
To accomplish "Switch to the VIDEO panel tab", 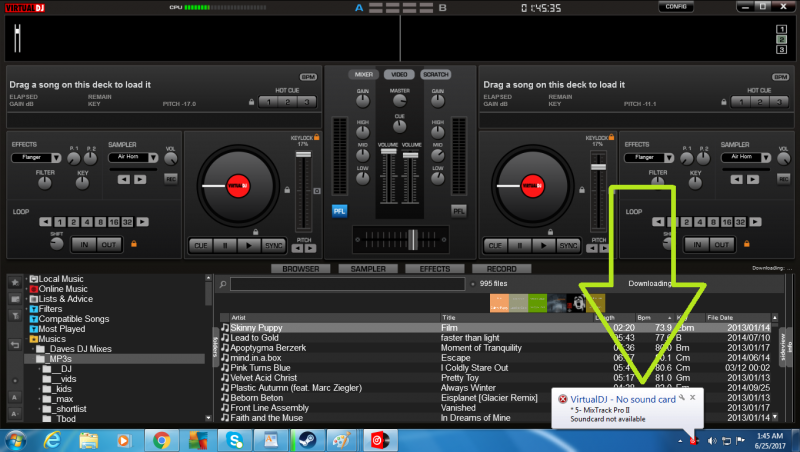I will [x=399, y=74].
